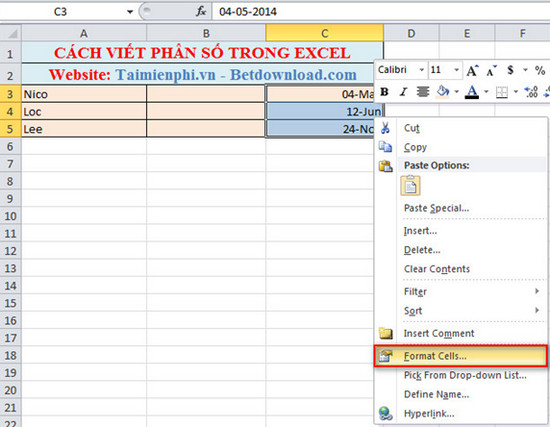550x427 pixels.
Task: Select Paste Special in context menu
Action: click(436, 208)
